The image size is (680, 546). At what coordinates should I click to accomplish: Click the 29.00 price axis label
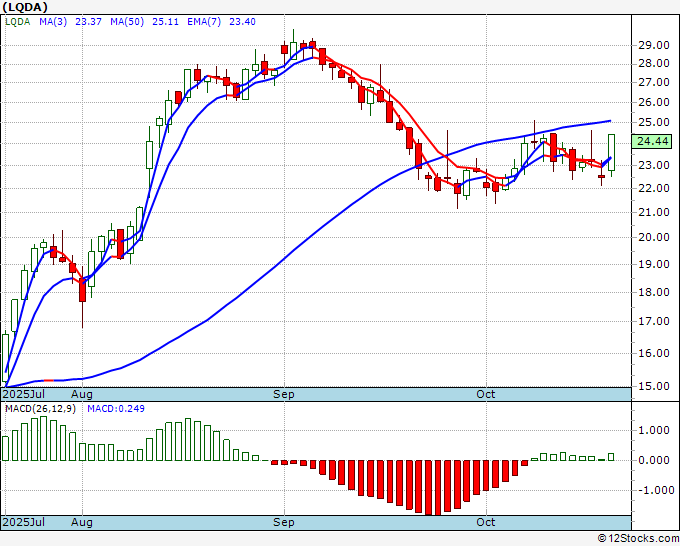click(x=654, y=45)
